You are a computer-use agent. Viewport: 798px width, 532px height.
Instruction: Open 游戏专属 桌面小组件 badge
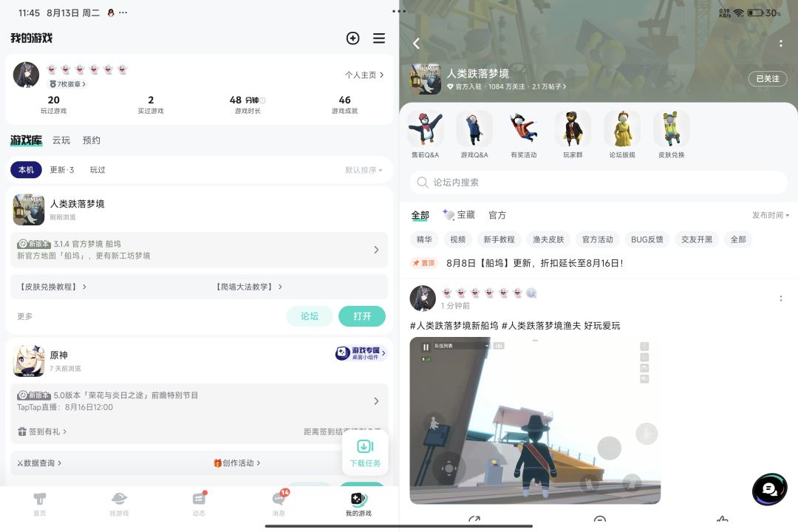pos(361,353)
